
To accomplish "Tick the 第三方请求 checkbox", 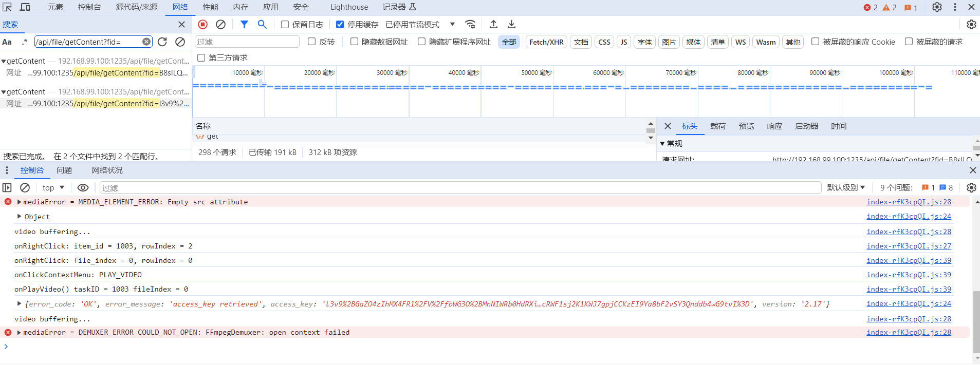I will click(x=201, y=58).
